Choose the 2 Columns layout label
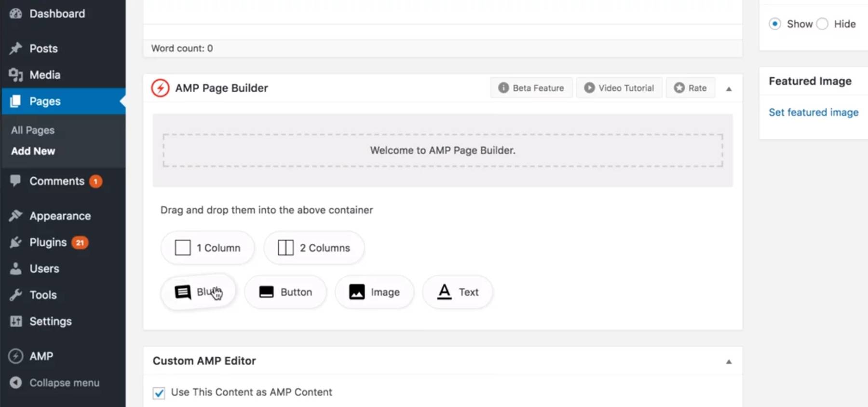This screenshot has width=868, height=407. [325, 248]
